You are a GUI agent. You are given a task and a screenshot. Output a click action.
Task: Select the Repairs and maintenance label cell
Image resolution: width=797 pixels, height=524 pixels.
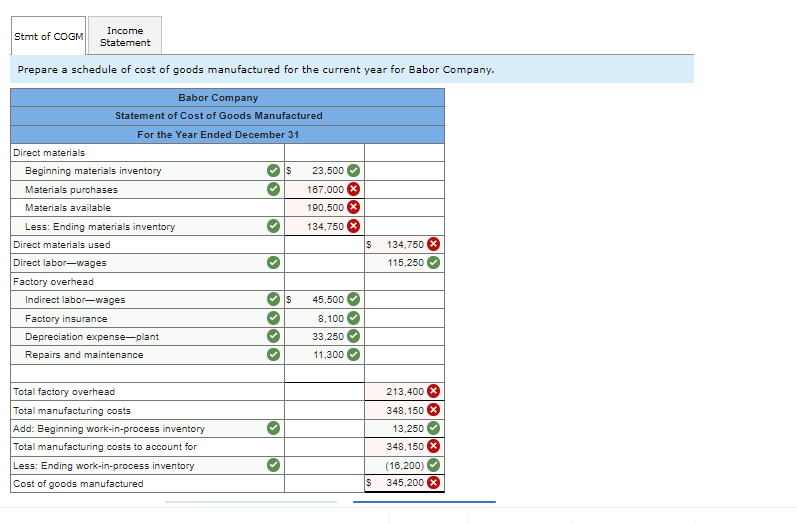coord(147,355)
